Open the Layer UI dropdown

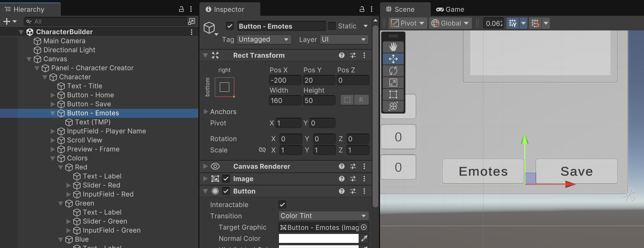pos(344,39)
